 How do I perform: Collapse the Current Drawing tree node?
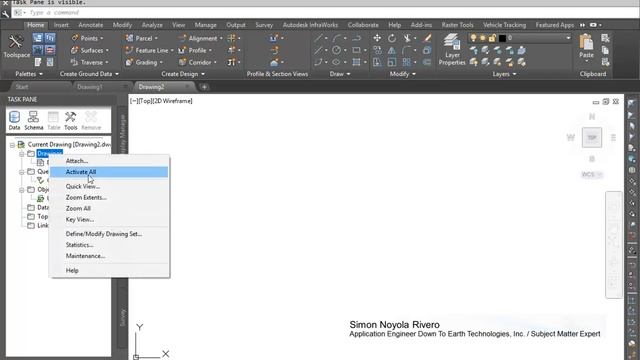pos(12,145)
